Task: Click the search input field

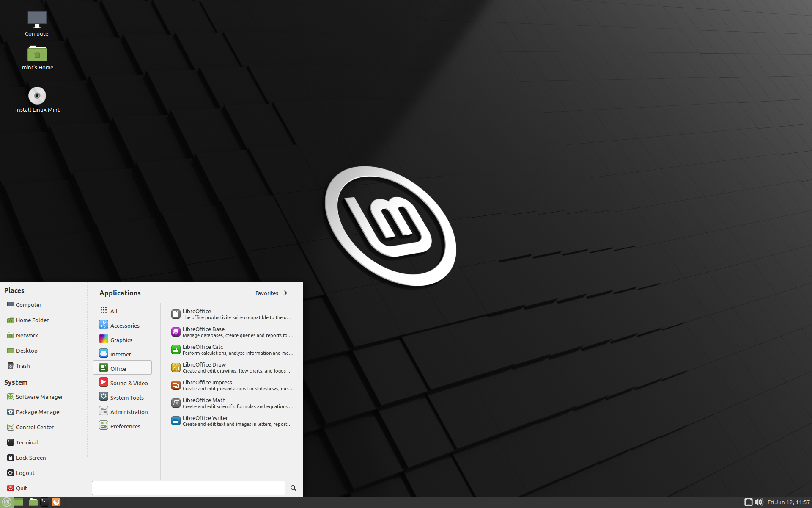Action: point(188,488)
